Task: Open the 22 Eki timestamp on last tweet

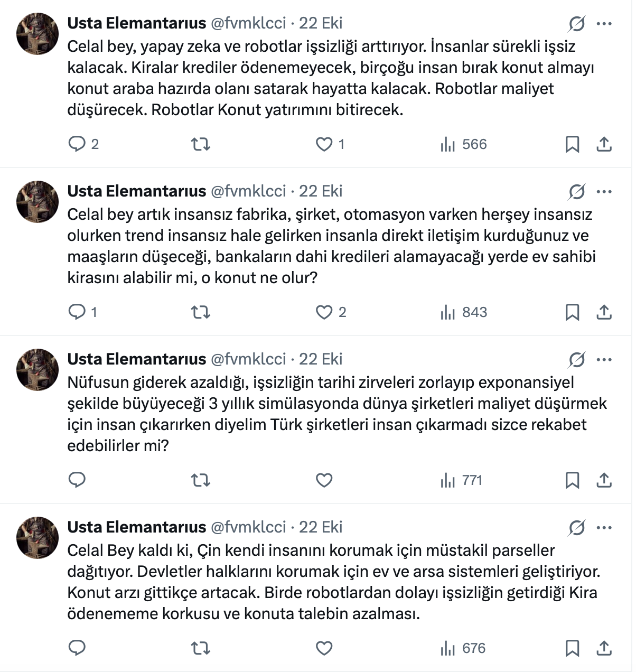Action: pyautogui.click(x=321, y=527)
